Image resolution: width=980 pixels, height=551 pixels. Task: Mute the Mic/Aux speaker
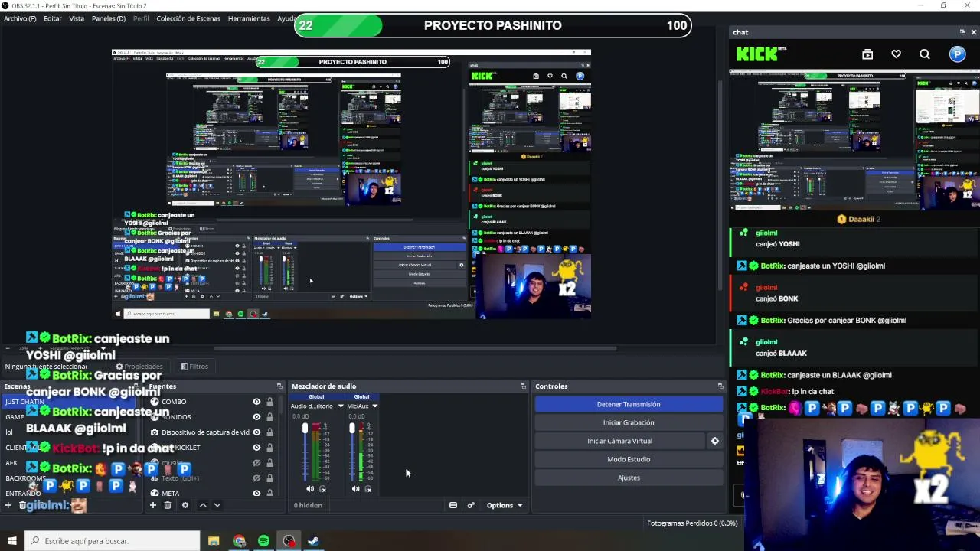(x=356, y=489)
